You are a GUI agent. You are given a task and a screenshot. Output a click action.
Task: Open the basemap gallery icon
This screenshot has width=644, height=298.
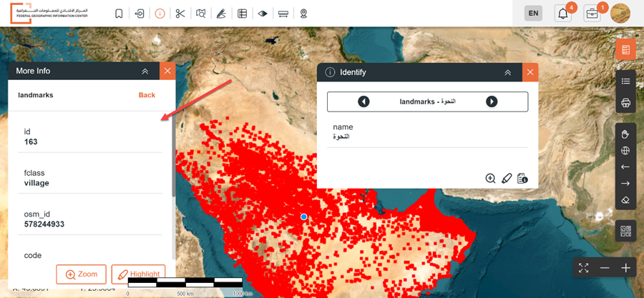click(625, 231)
